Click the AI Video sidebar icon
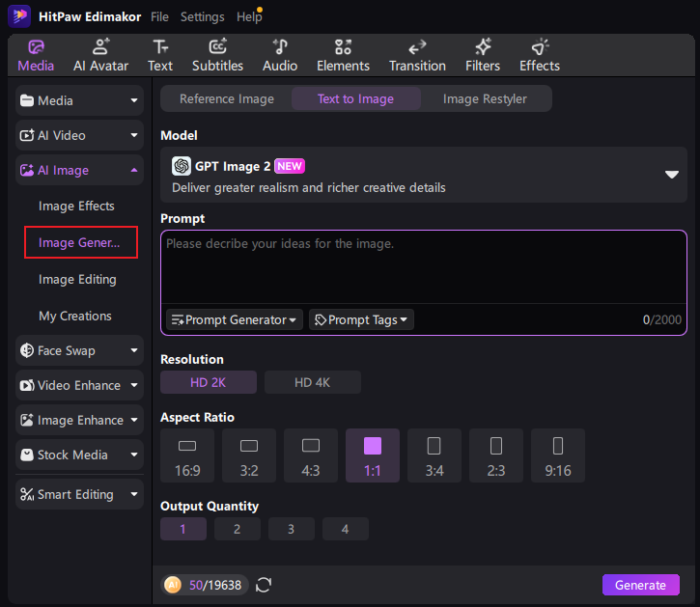The image size is (700, 607). (x=27, y=135)
